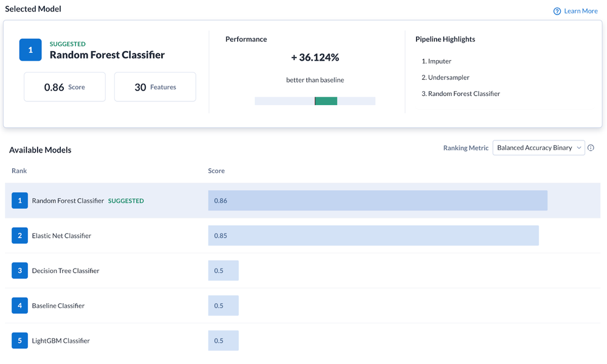The height and width of the screenshot is (364, 607).
Task: Click the baseline performance bar
Action: pyautogui.click(x=315, y=101)
